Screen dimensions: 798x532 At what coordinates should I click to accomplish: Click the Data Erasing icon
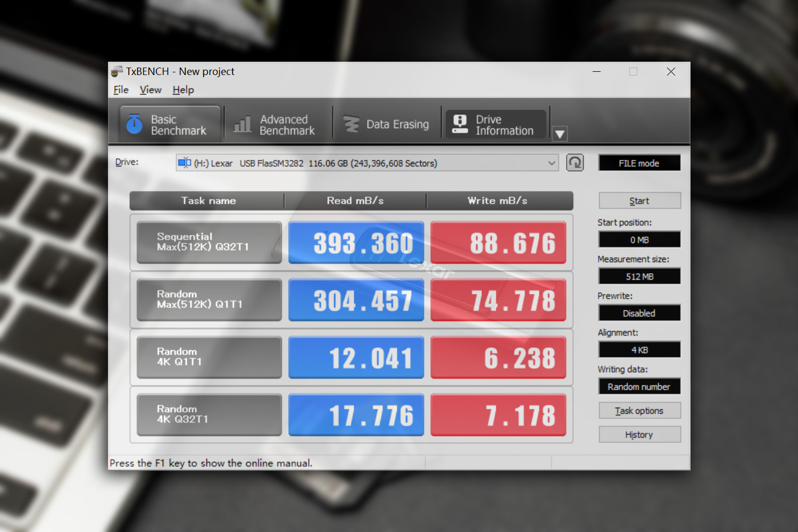[x=351, y=124]
